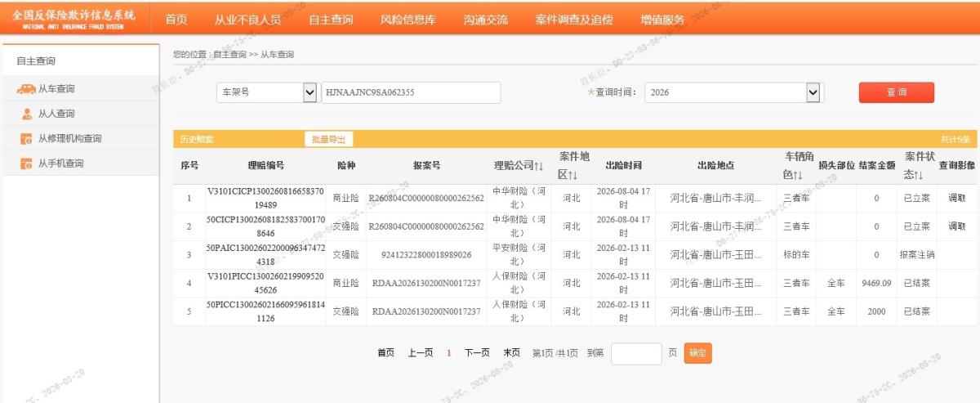
Task: Click the 2000 settlement amount
Action: (x=876, y=312)
